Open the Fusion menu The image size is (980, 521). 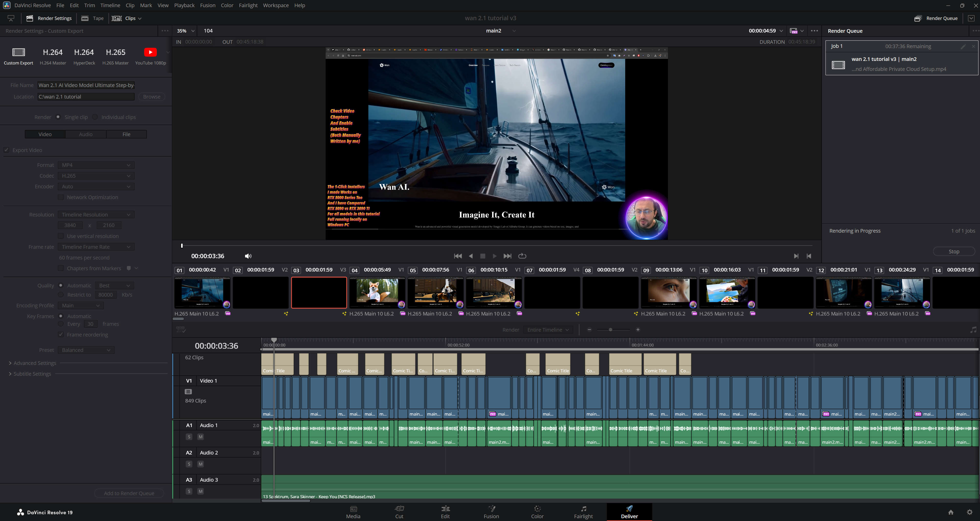tap(207, 5)
